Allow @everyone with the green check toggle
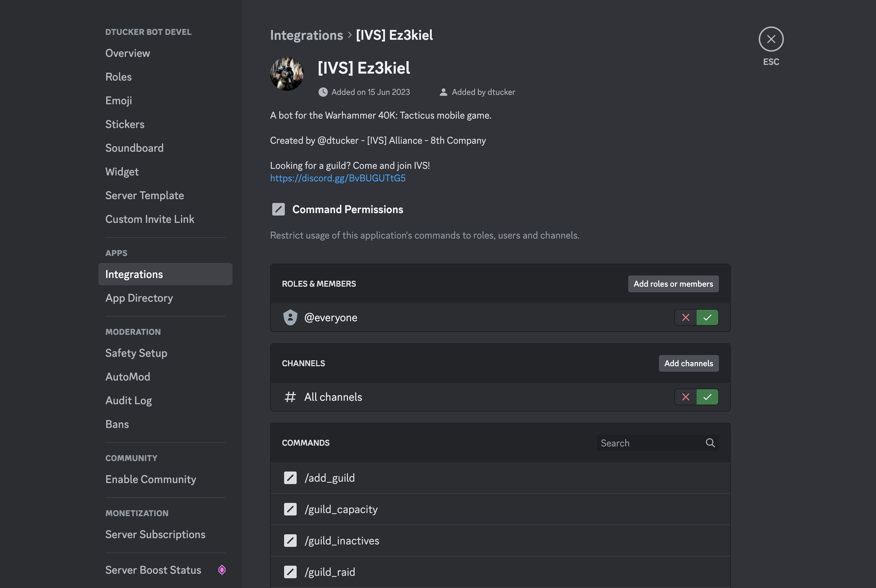This screenshot has width=876, height=588. click(707, 317)
